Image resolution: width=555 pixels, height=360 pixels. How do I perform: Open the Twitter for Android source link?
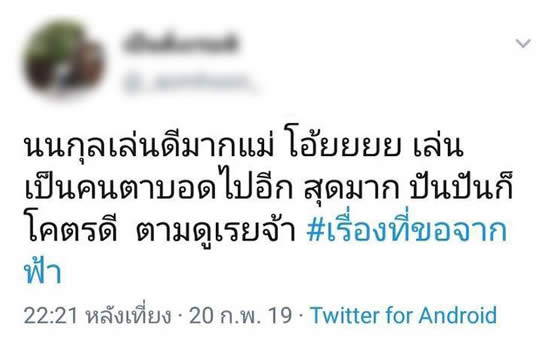click(x=404, y=315)
